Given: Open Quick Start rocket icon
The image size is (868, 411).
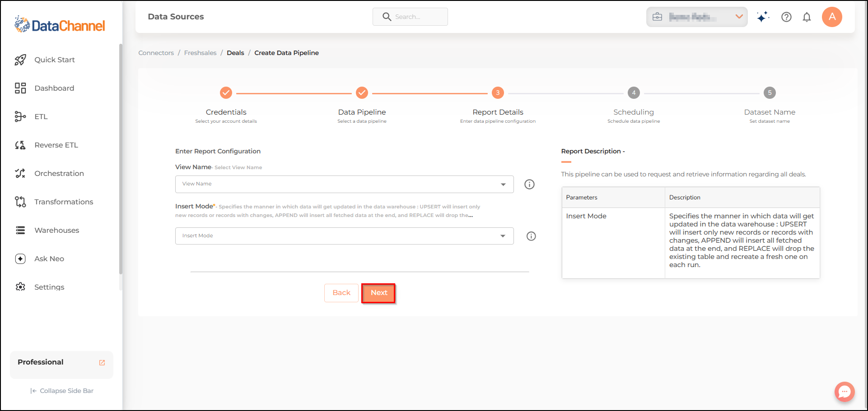Looking at the screenshot, I should pyautogui.click(x=20, y=60).
